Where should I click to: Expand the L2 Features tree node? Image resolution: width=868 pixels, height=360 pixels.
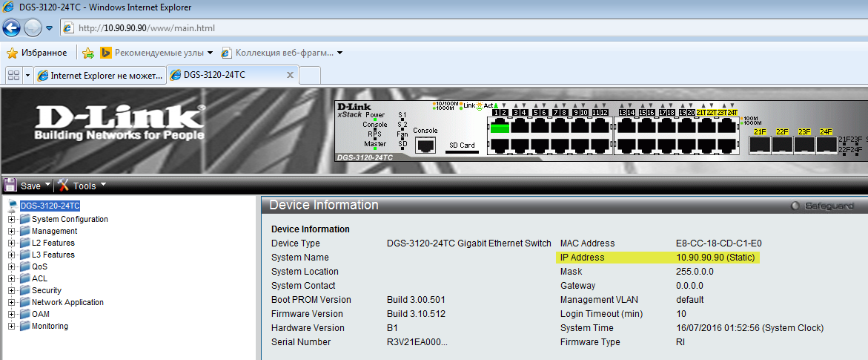12,243
